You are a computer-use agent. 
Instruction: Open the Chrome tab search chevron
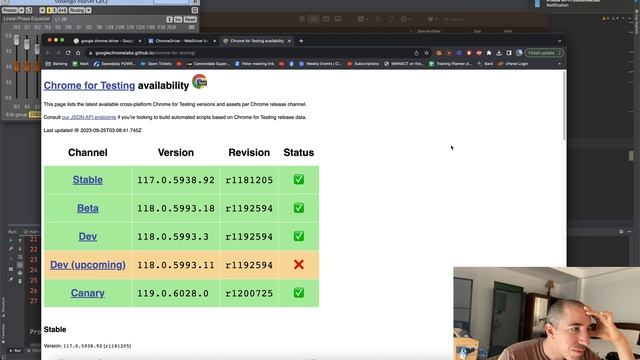pyautogui.click(x=559, y=41)
